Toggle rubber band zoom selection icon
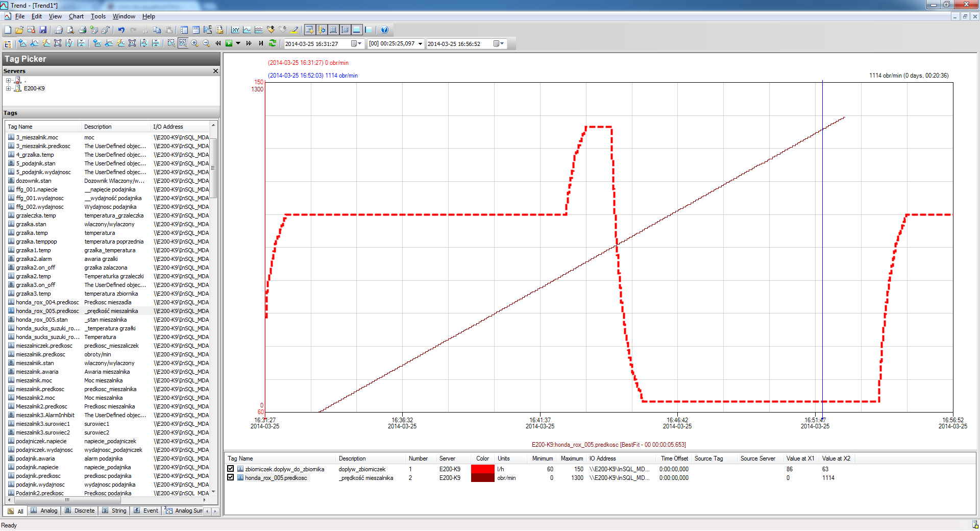The width and height of the screenshot is (980, 531). pos(171,43)
